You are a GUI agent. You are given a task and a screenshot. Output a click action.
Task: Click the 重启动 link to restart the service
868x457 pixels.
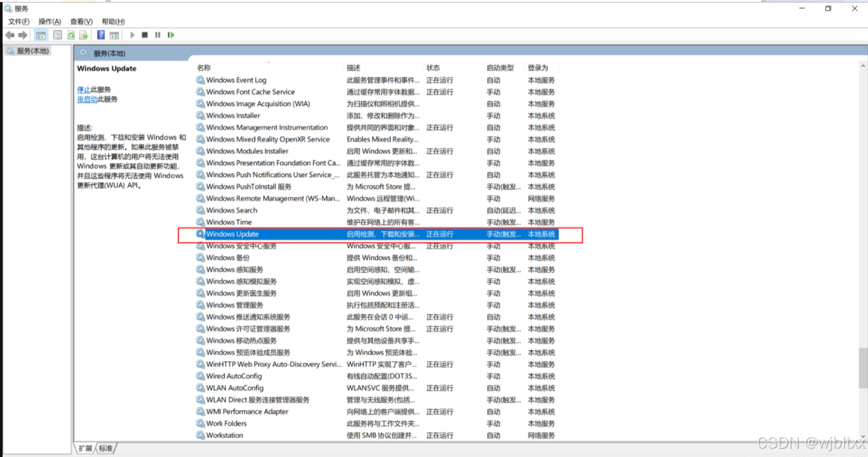(87, 99)
